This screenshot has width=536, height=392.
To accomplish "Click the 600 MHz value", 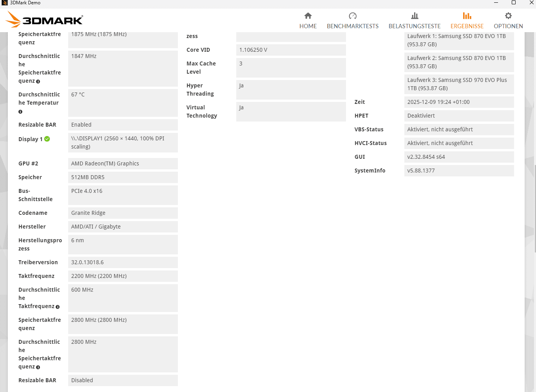I will pos(123,298).
